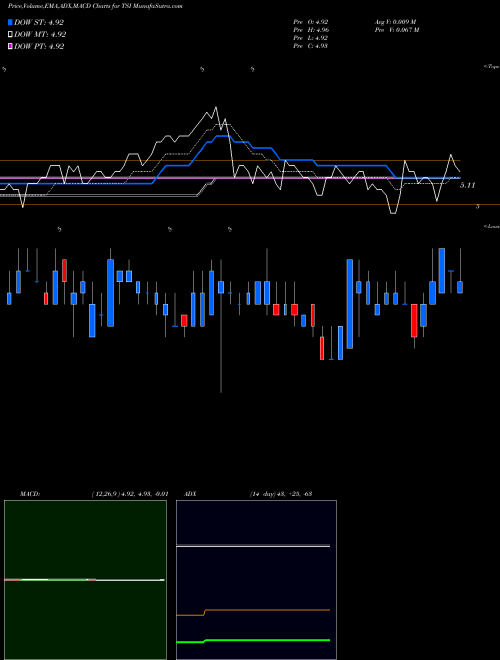The height and width of the screenshot is (660, 500).
Task: Click the 'Pre V: 0.067 M' value
Action: 397,30
